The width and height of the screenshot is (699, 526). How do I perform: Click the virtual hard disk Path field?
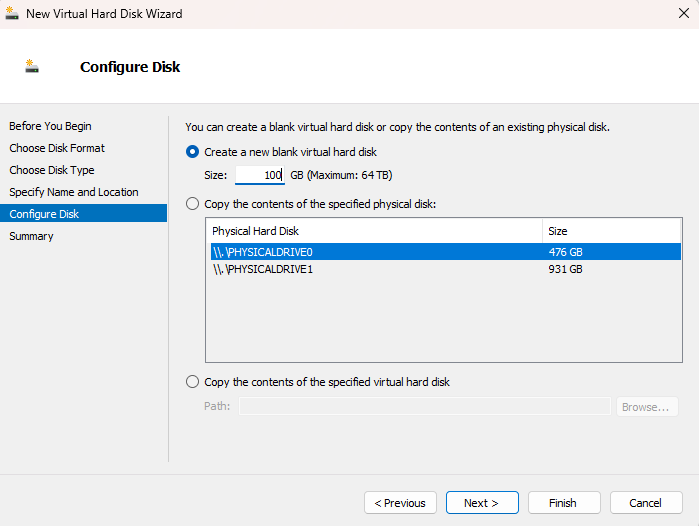point(424,406)
